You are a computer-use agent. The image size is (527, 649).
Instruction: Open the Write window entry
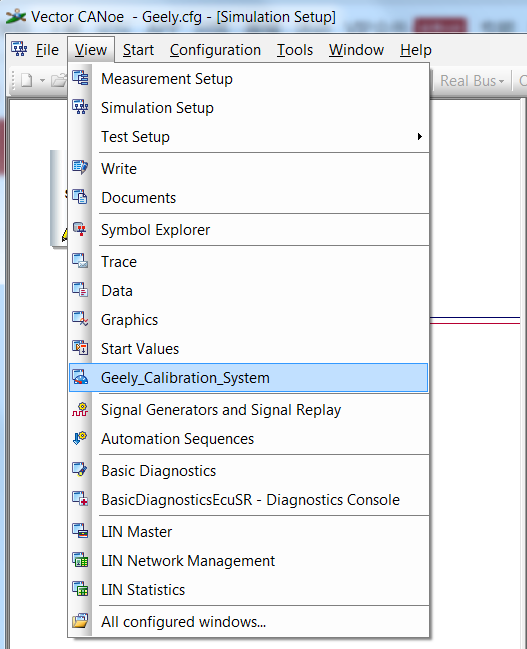coord(248,168)
